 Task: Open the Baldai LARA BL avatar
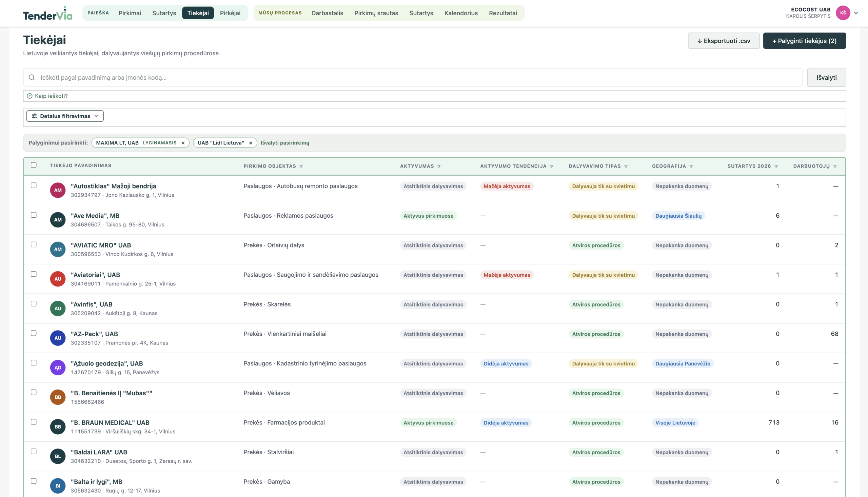tap(58, 456)
